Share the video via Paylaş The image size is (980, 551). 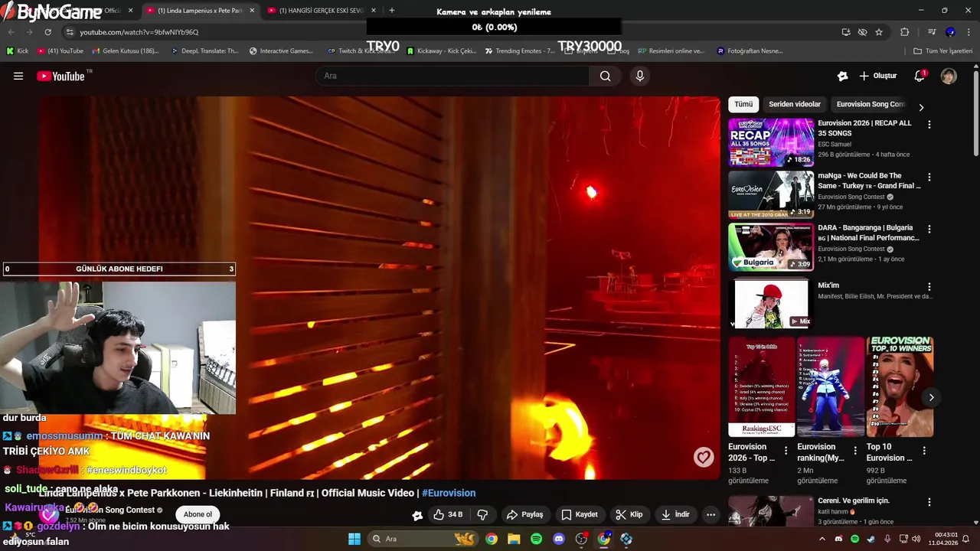[524, 514]
